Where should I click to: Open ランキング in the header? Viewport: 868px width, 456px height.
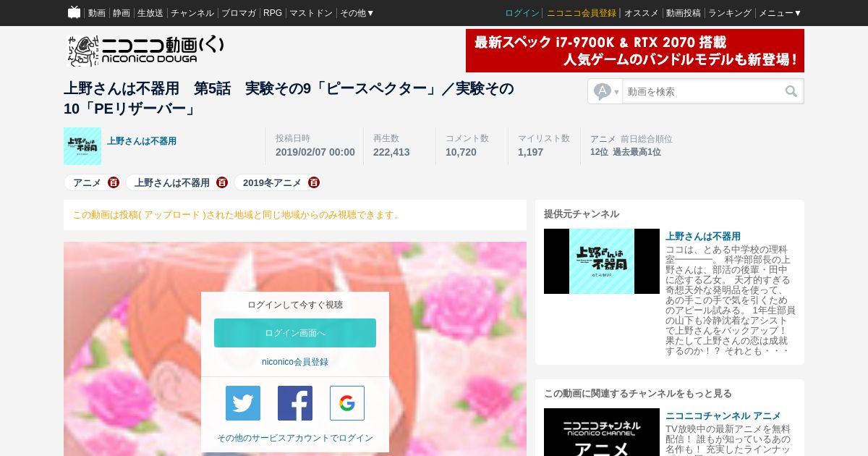(x=730, y=13)
